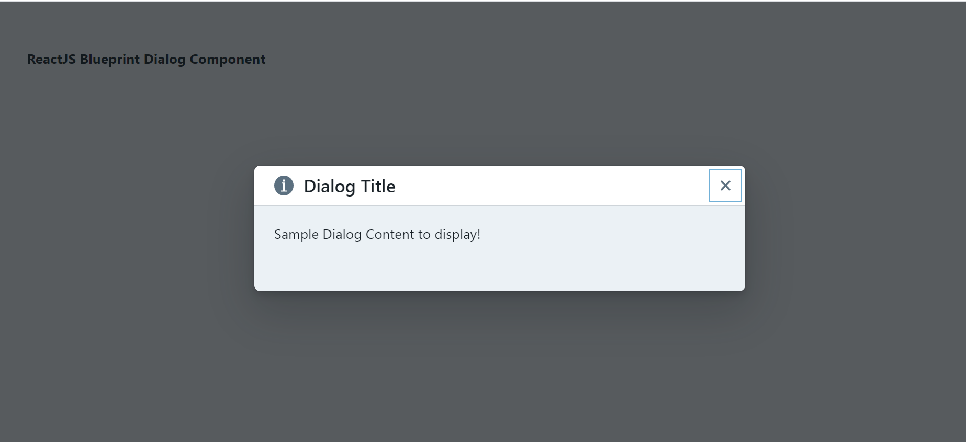Click the word 'Blueprint' in the page heading

click(x=111, y=60)
